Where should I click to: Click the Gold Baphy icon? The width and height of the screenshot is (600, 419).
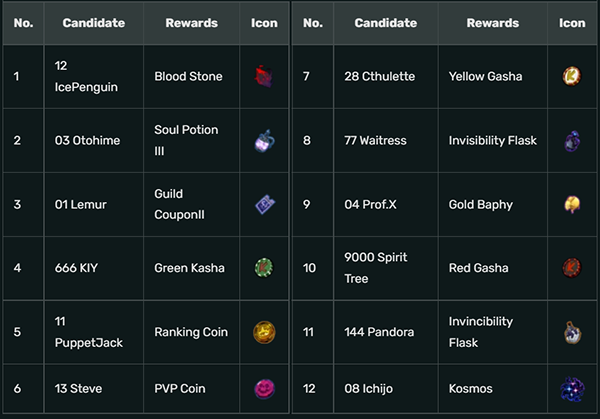click(572, 205)
